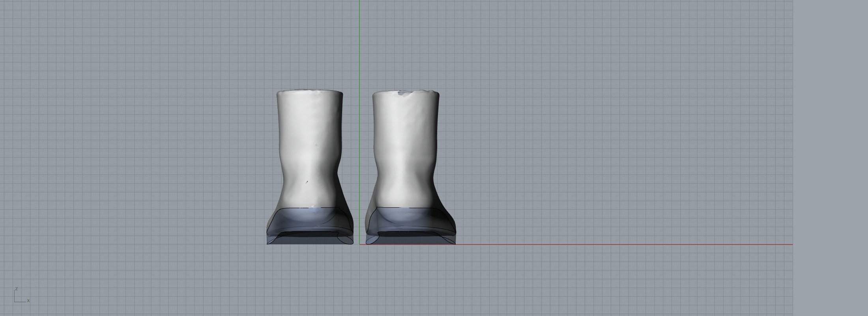Select the left leg scan mesh
The height and width of the screenshot is (316, 868).
pyautogui.click(x=310, y=130)
